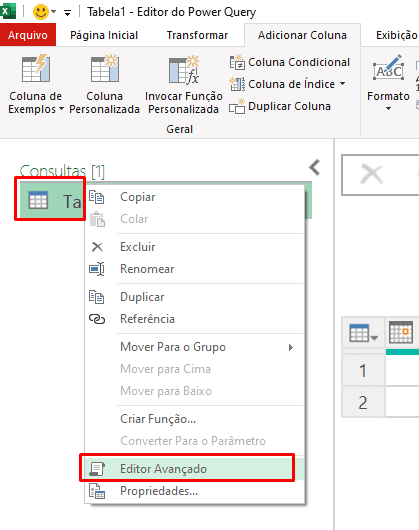
Task: Choose Copiar from the context menu
Action: coord(195,197)
